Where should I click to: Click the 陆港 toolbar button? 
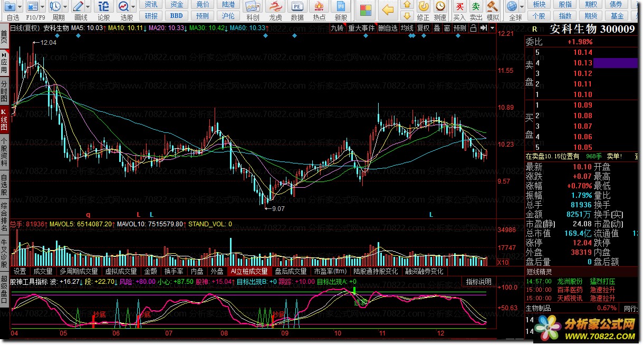(x=228, y=4)
